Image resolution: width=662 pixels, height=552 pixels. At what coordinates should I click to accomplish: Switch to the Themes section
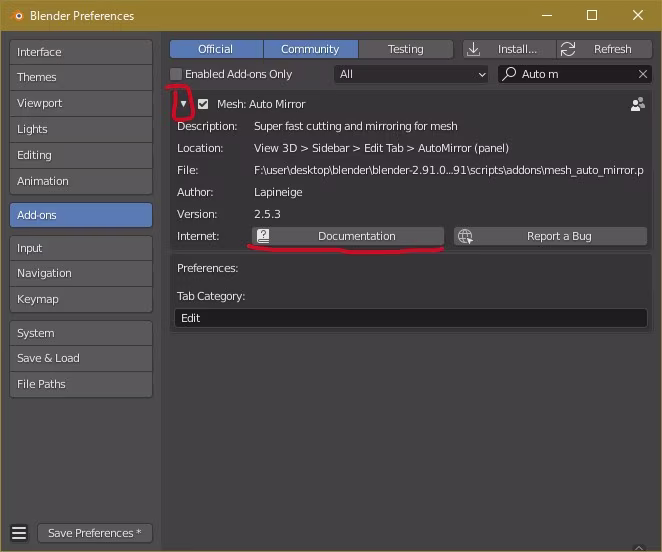[81, 77]
